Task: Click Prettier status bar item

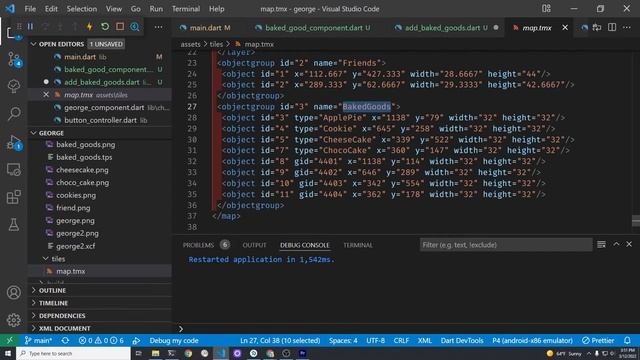Action: coord(598,340)
